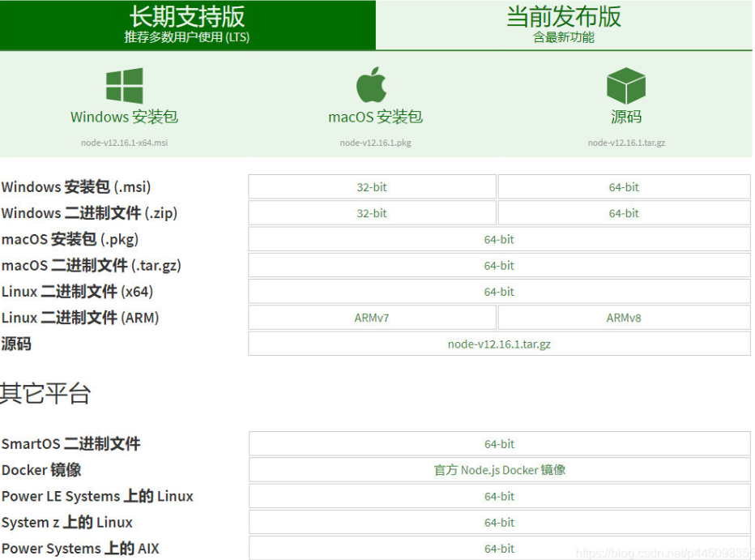Switch to the 当前发布版 tab
The width and height of the screenshot is (755, 560).
pyautogui.click(x=564, y=25)
